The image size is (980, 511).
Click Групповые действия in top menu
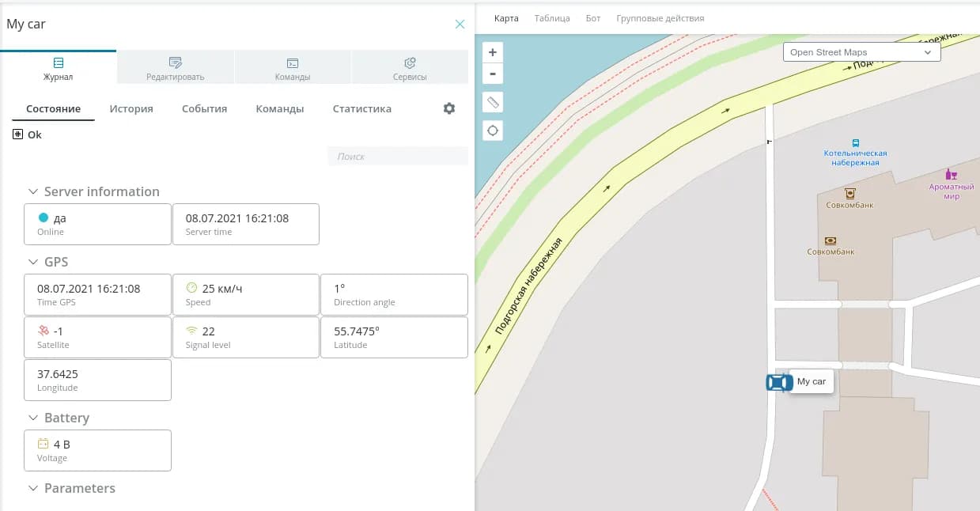[x=660, y=18]
